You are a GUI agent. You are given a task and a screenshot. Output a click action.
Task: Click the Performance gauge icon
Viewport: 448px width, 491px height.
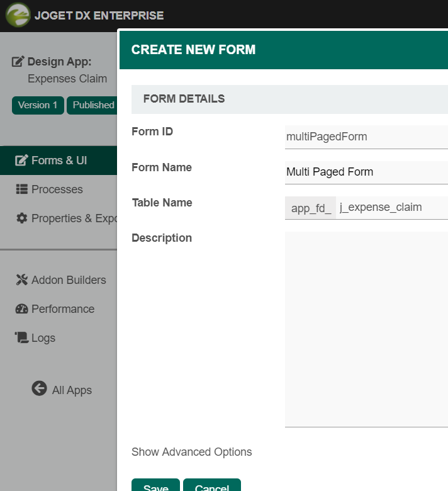(x=22, y=309)
